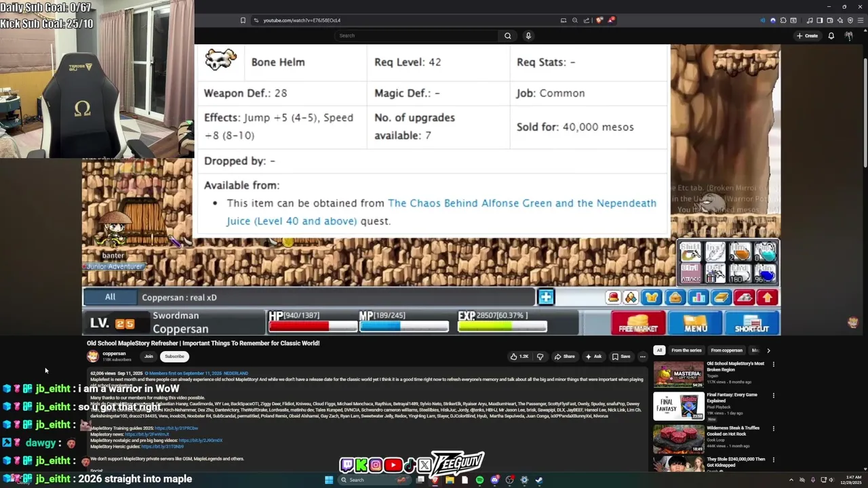
Task: Open the MapleStory Training guides bit.ly link
Action: [x=176, y=428]
